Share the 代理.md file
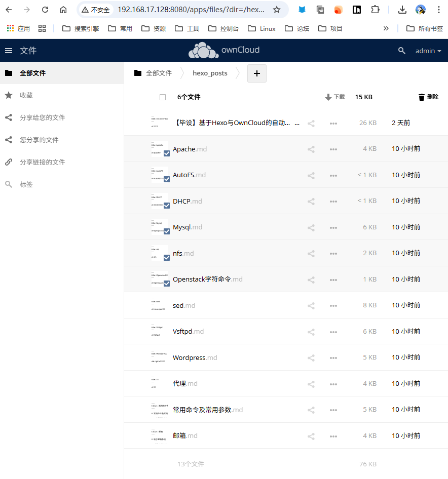Screen dimensions: 448x479 (311, 384)
